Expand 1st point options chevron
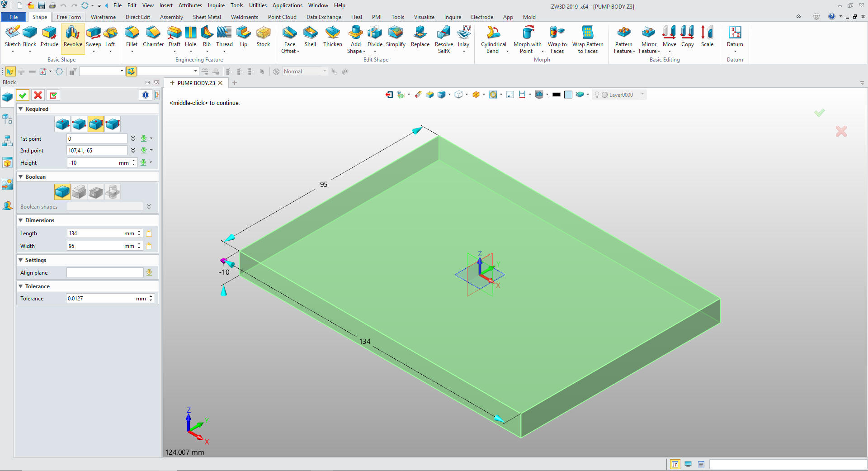868x471 pixels. coord(133,138)
